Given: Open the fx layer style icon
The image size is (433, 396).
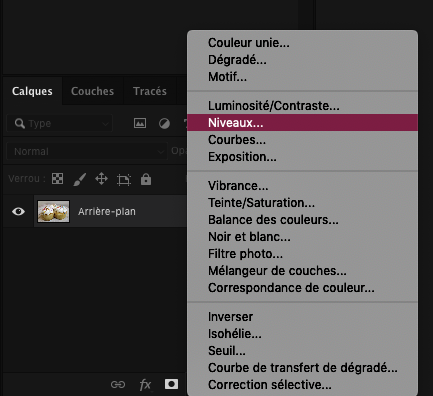Looking at the screenshot, I should (145, 385).
